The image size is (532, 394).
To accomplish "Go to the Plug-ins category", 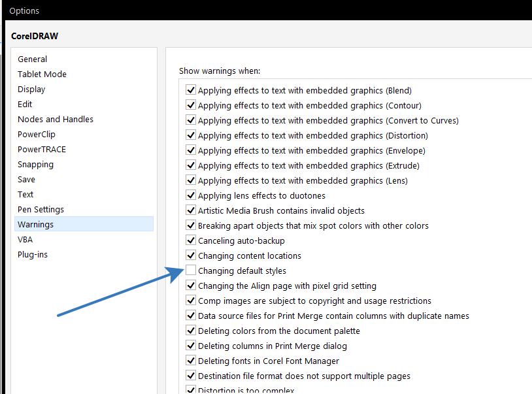I will [33, 254].
